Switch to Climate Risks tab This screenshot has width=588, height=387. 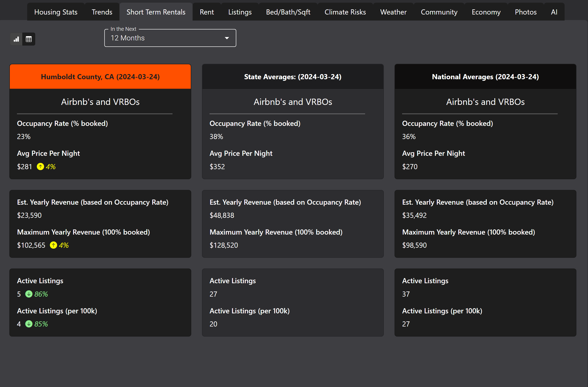click(345, 12)
